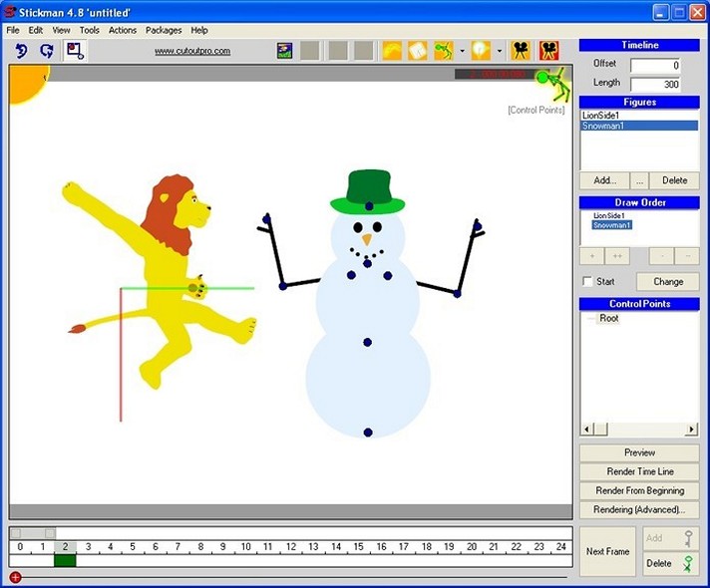Click the background picture icon in toolbar

point(285,51)
